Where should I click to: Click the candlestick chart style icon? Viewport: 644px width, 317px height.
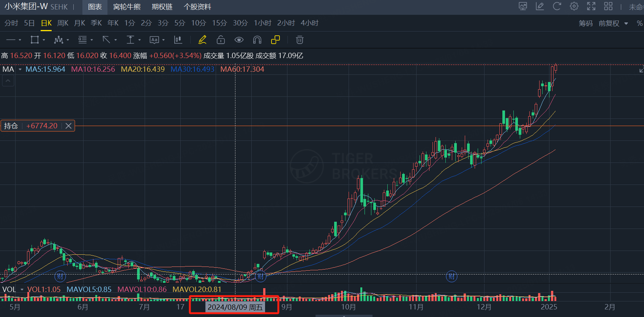point(178,40)
